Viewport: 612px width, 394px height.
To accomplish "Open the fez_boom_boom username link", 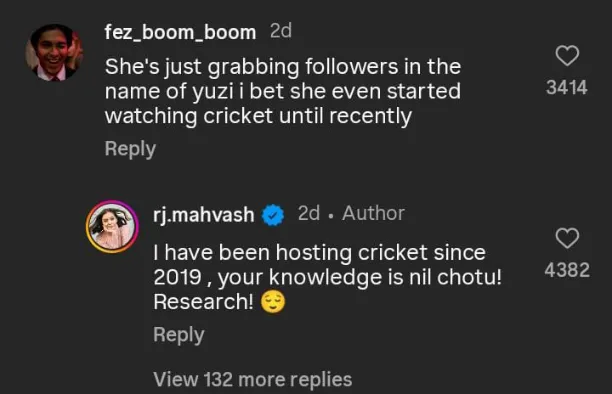I will [180, 32].
